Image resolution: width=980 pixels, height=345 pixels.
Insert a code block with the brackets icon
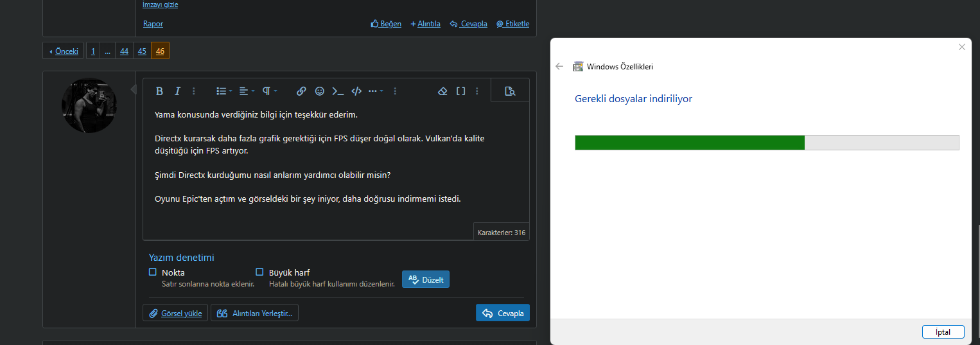tap(357, 91)
